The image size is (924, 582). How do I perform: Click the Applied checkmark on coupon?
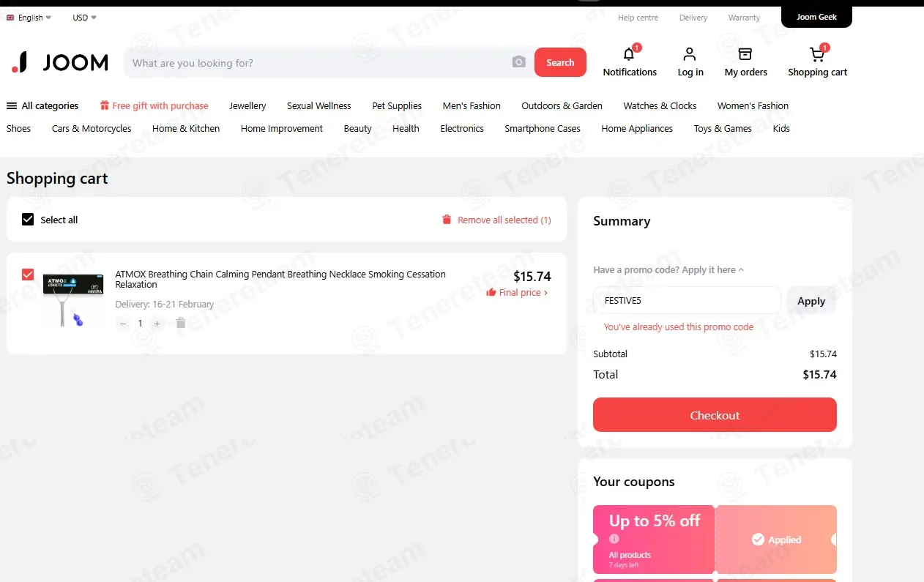coord(759,540)
